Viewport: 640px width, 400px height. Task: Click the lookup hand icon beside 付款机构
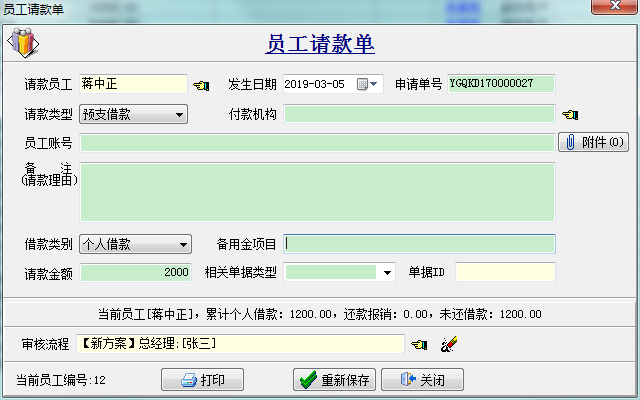tap(570, 115)
